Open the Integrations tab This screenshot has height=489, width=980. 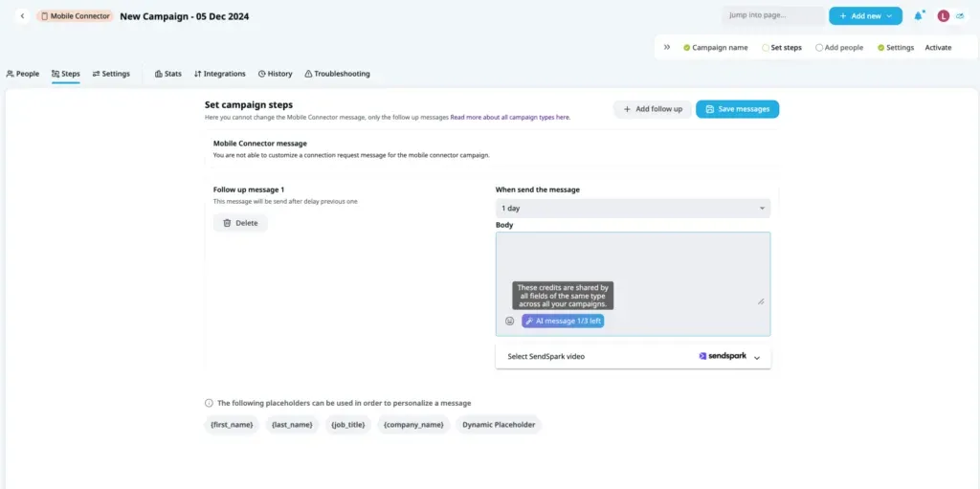click(219, 74)
